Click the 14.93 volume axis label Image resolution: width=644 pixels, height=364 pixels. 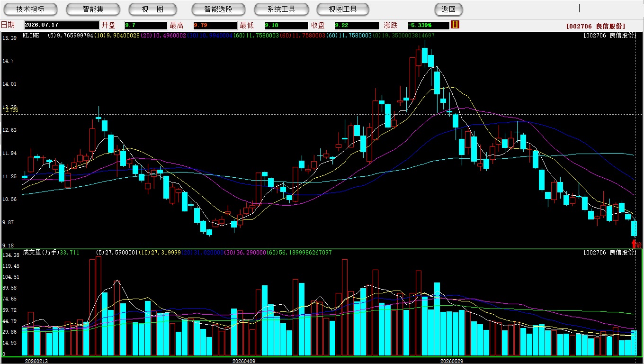(x=9, y=343)
